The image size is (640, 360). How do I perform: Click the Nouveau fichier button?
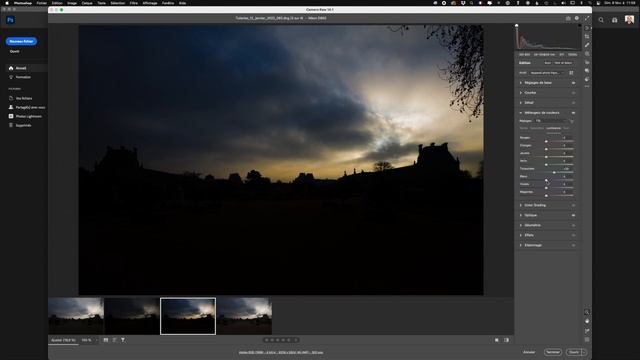tap(21, 41)
